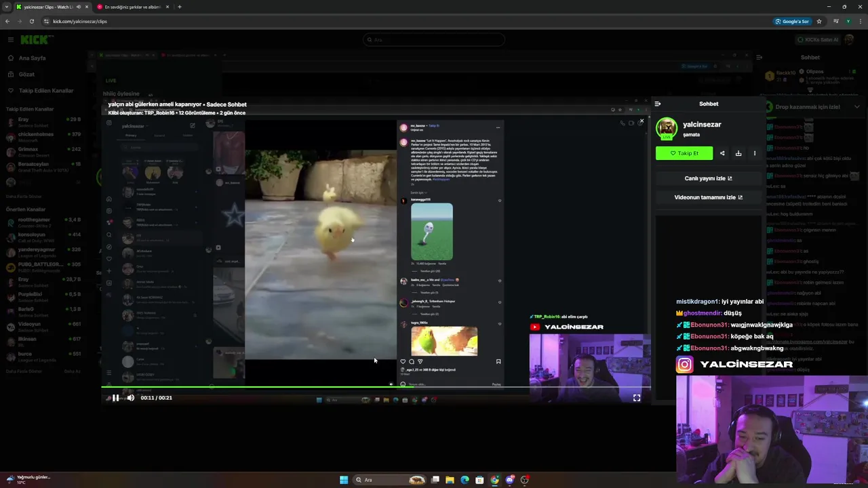Image resolution: width=868 pixels, height=488 pixels.
Task: Open Canlı yayını izle link
Action: coord(709,178)
